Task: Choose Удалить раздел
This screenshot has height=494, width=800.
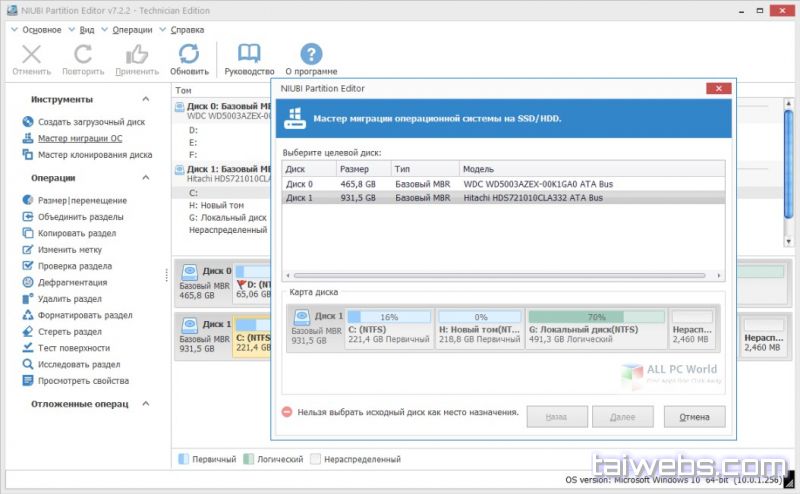Action: 69,299
